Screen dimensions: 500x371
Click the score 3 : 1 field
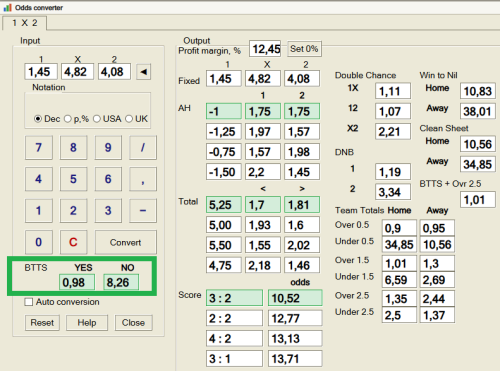(234, 359)
